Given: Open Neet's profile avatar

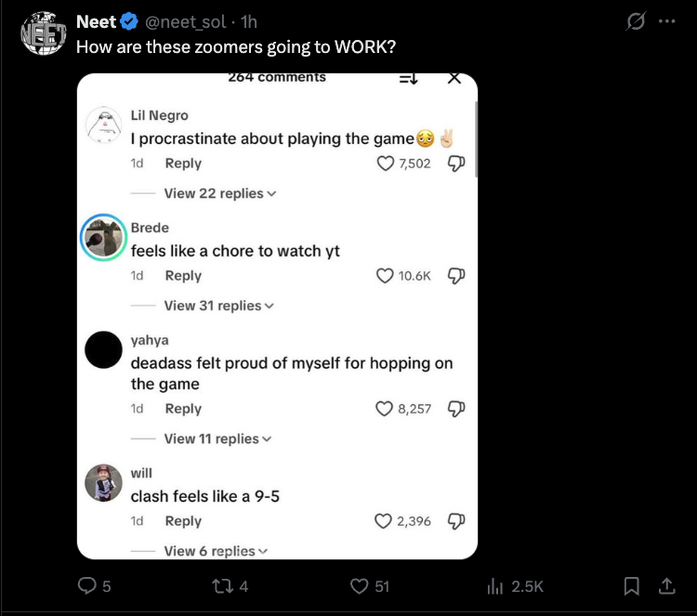Looking at the screenshot, I should (42, 34).
